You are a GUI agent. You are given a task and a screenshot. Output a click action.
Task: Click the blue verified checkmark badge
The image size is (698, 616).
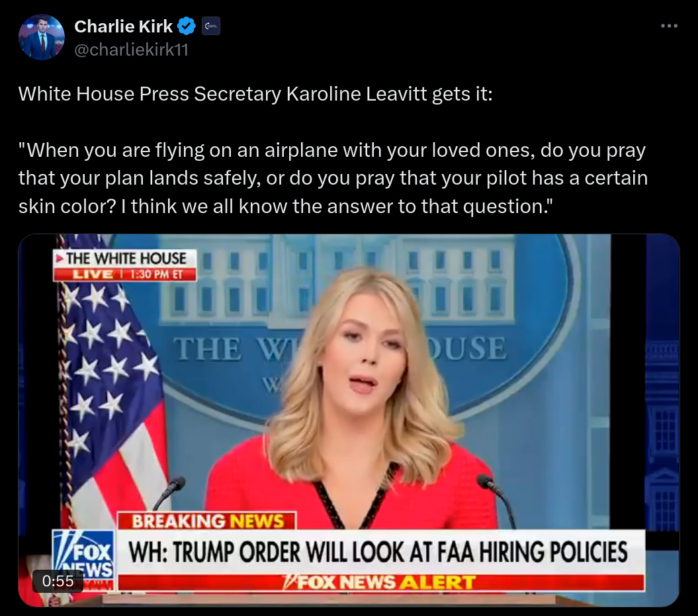click(187, 26)
